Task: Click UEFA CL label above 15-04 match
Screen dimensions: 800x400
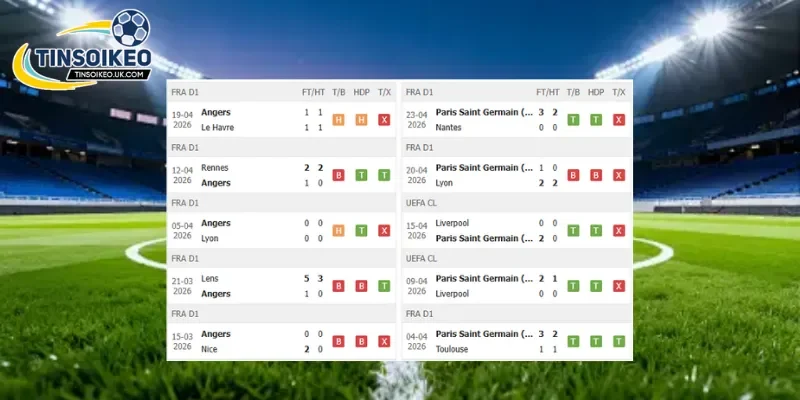Action: point(421,203)
